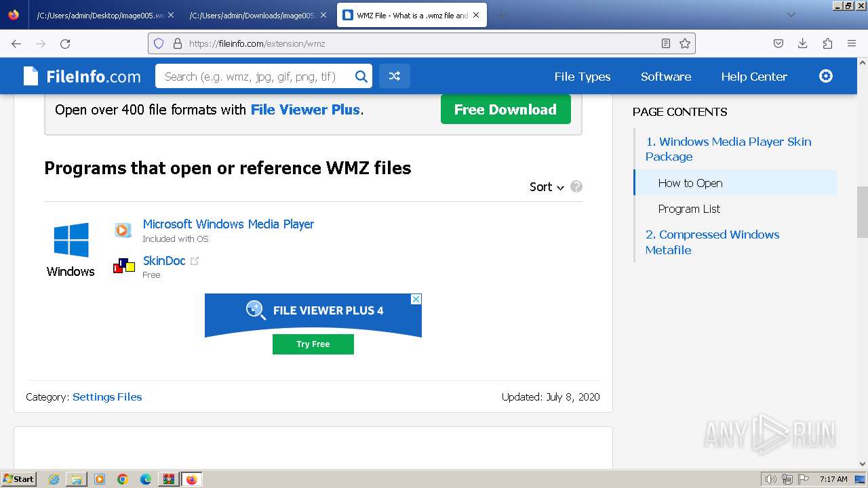Open the FileInfo settings gear icon
The width and height of the screenshot is (868, 488).
click(826, 76)
